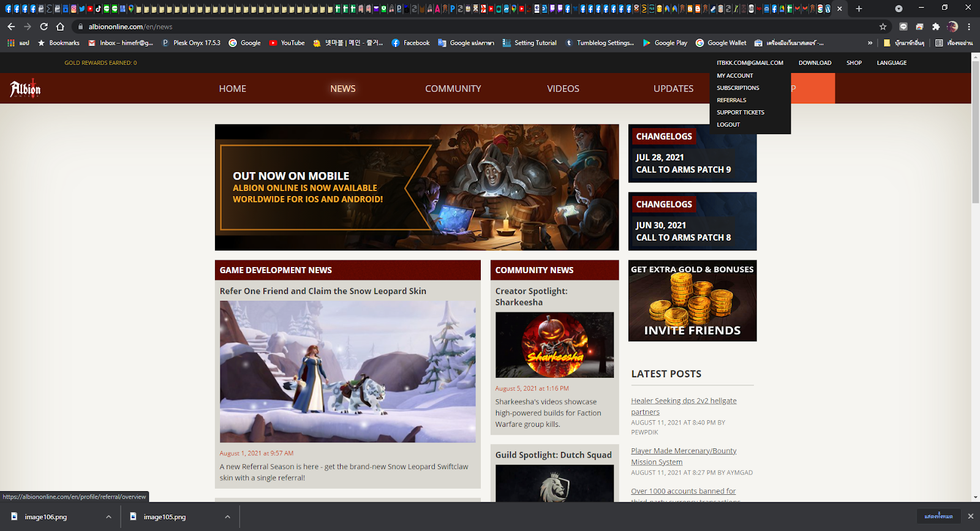Open Plesk Onyx 17.5.3 bookmark
The width and height of the screenshot is (980, 531).
tap(191, 43)
